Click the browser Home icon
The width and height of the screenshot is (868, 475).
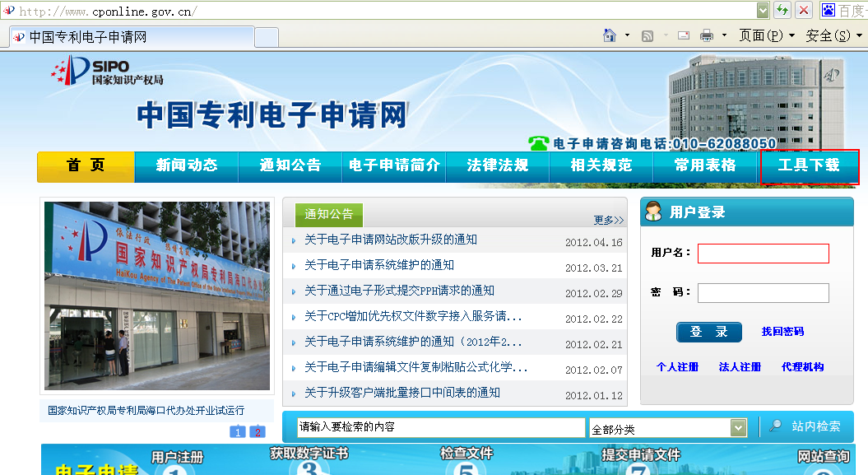coord(610,35)
